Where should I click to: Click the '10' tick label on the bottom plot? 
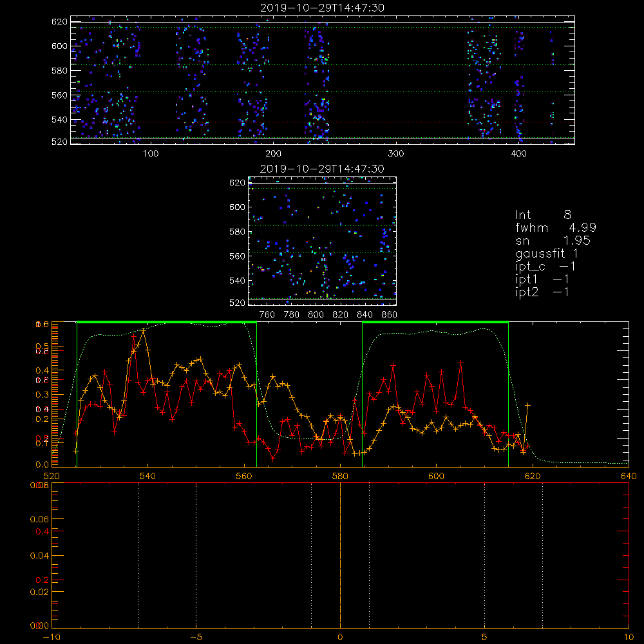coord(629,637)
